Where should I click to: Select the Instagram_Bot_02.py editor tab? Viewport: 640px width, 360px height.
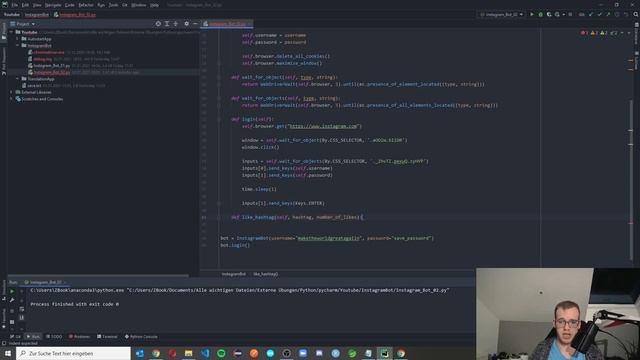tap(227, 24)
